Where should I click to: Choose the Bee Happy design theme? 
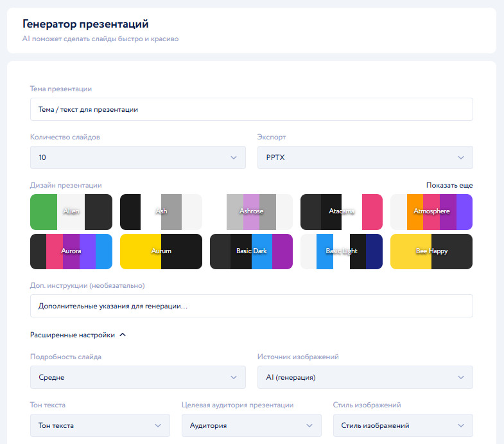[431, 251]
